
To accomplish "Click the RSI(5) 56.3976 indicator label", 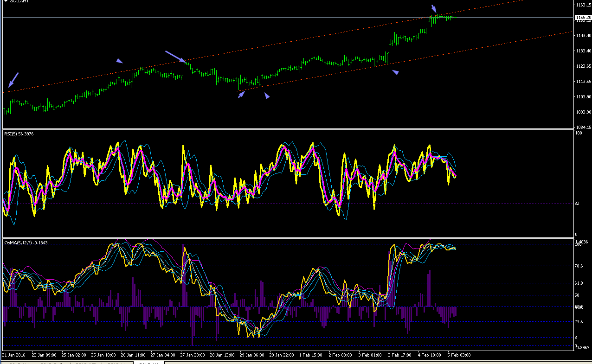I will click(19, 134).
